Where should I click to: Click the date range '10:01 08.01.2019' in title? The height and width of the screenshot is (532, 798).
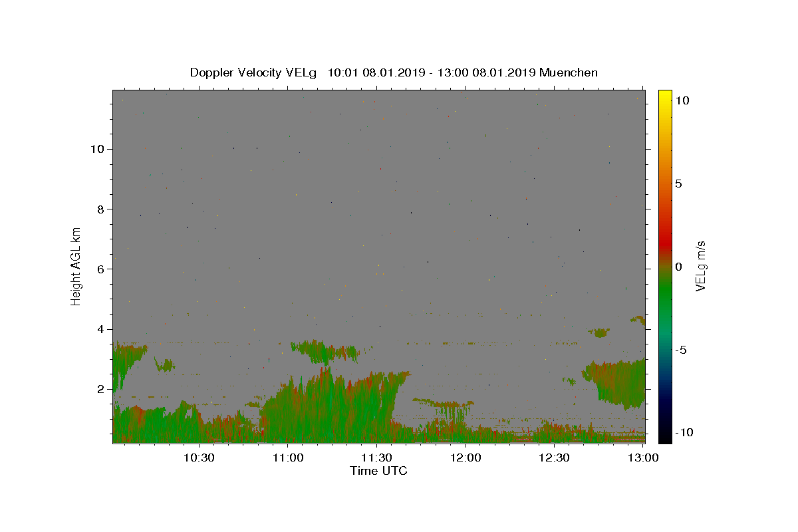pos(377,72)
